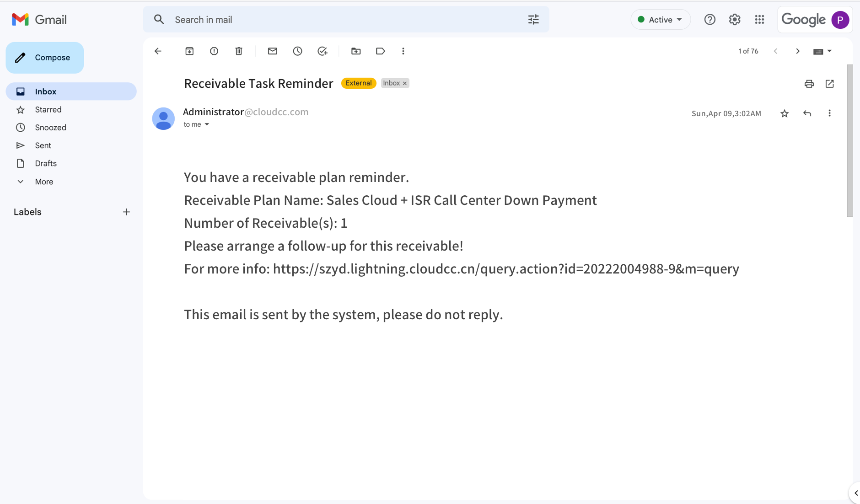The height and width of the screenshot is (504, 860).
Task: Report this message as spam
Action: tap(214, 51)
